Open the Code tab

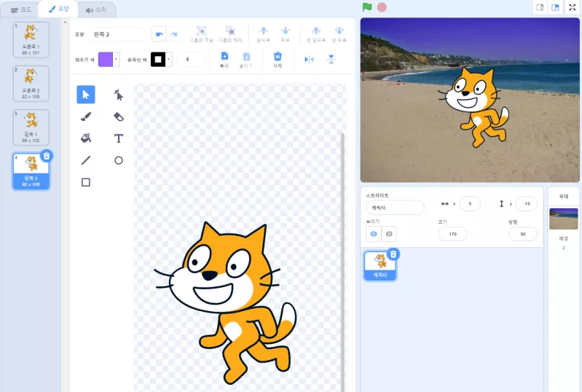[x=21, y=9]
